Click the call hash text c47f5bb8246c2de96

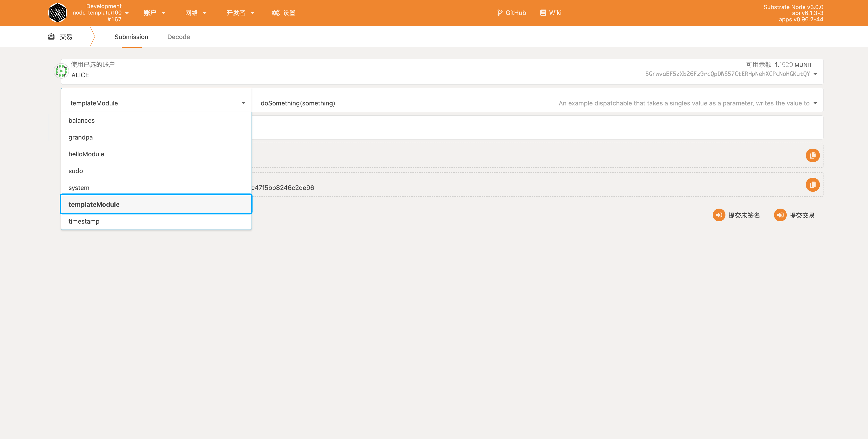point(283,188)
